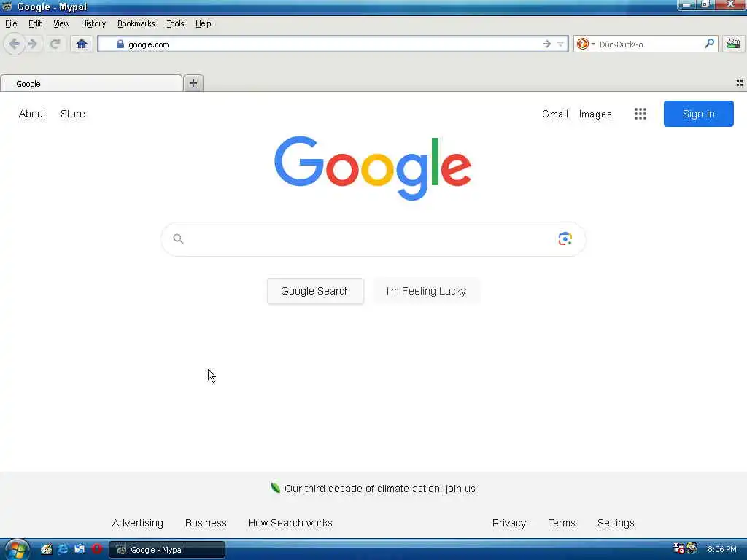
Task: Open Google's About link
Action: click(32, 114)
